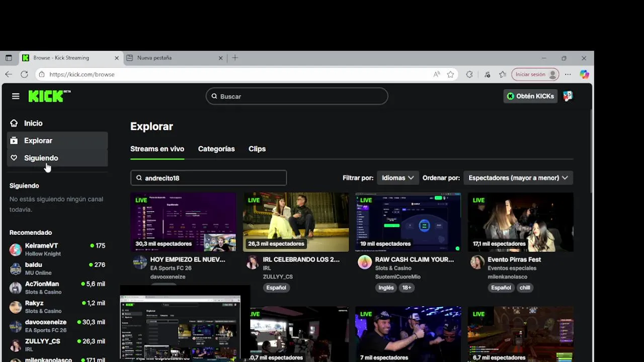Switch to Clips tab

257,149
